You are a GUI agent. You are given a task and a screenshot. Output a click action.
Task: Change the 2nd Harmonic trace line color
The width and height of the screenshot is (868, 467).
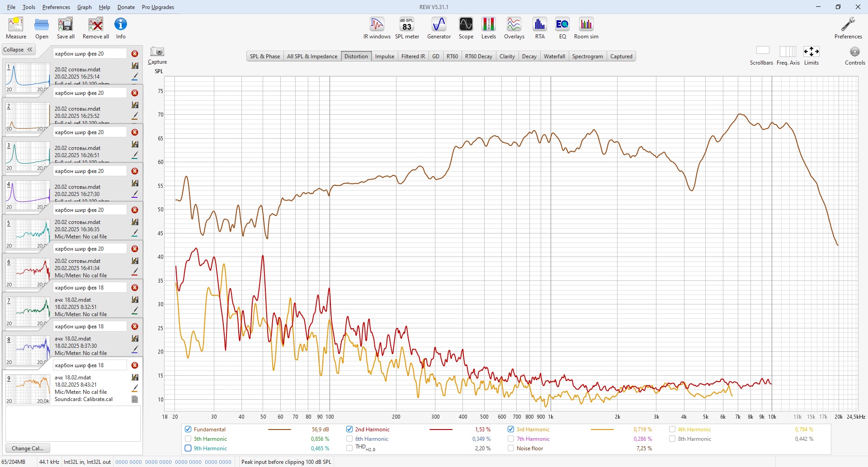pyautogui.click(x=441, y=430)
